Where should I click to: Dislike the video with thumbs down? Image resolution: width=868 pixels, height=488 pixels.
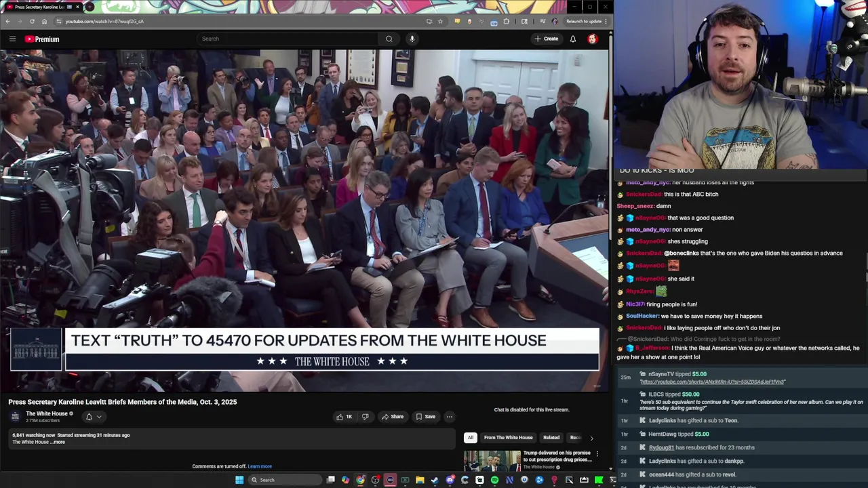pyautogui.click(x=365, y=417)
